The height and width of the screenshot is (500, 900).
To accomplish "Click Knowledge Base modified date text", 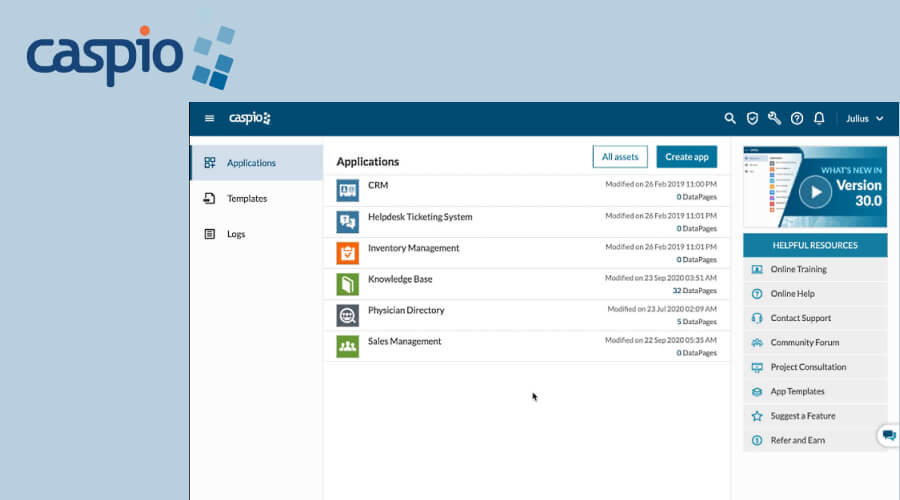I will (661, 278).
